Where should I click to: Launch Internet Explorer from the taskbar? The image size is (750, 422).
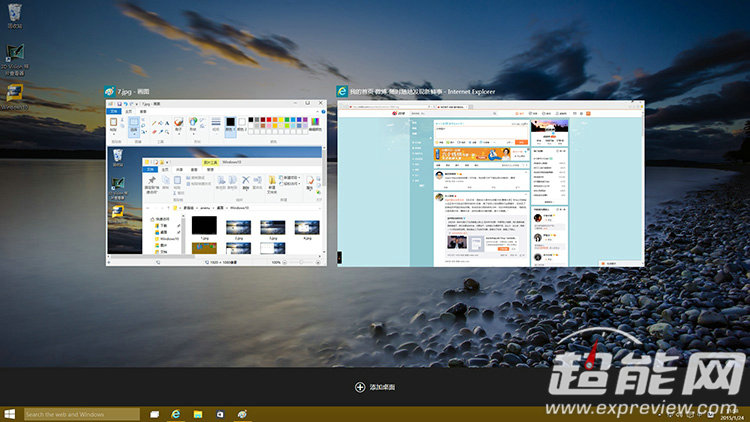point(176,413)
